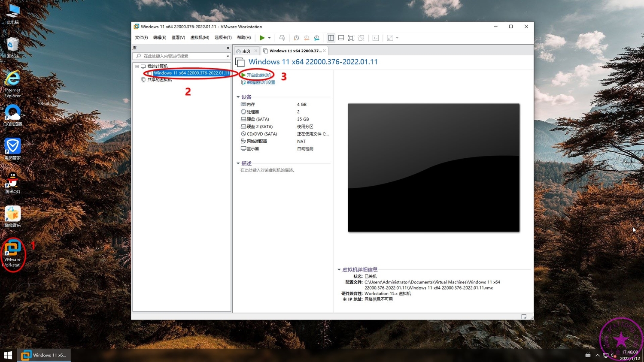
Task: Expand the hidden tray icons chevron
Action: coord(597,355)
